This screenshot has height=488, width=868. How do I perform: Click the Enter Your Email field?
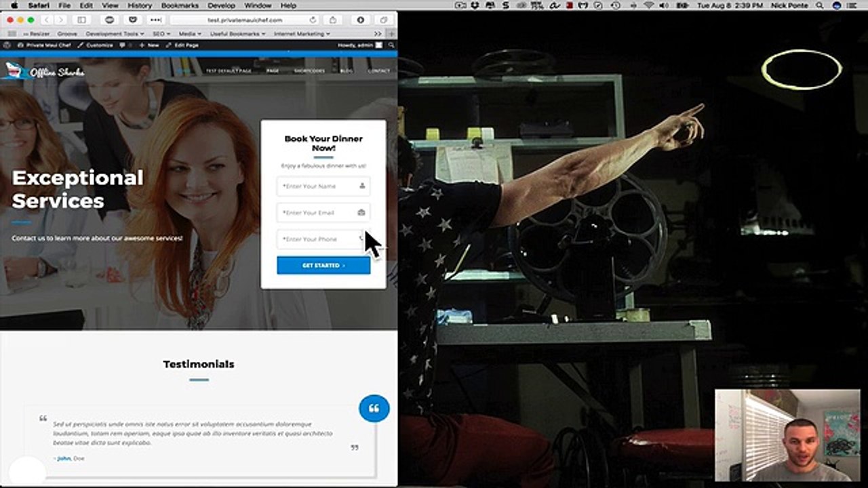click(x=323, y=212)
